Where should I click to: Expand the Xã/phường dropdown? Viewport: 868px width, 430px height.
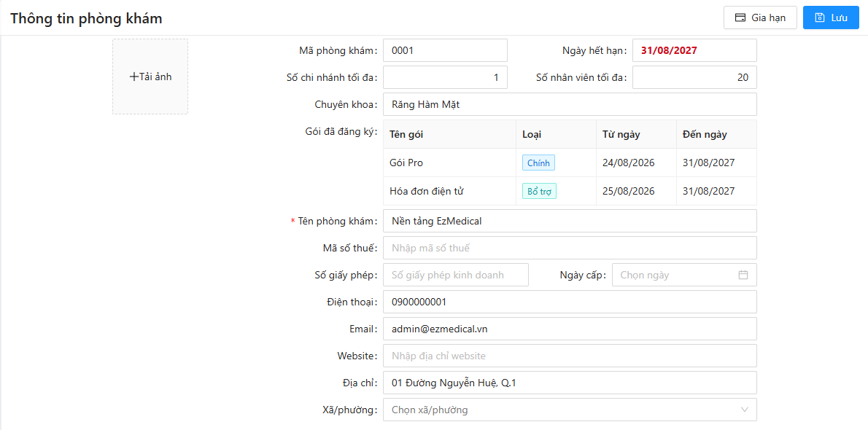pyautogui.click(x=570, y=410)
